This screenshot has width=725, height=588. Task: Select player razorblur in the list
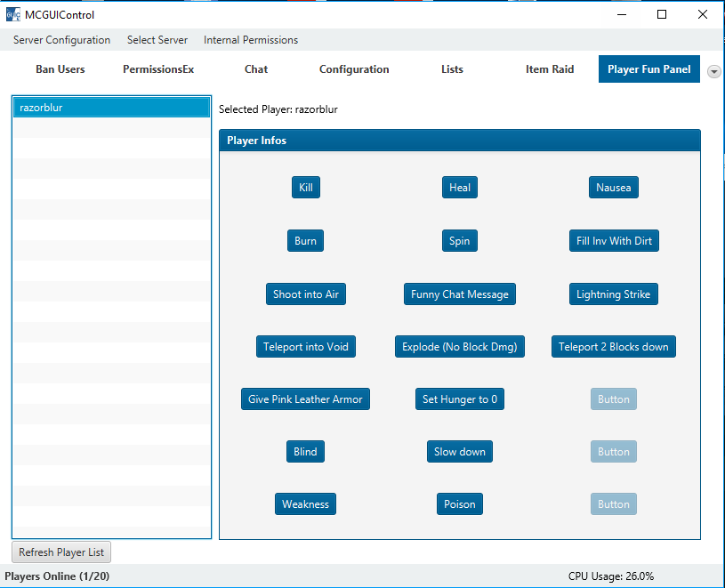click(x=111, y=108)
